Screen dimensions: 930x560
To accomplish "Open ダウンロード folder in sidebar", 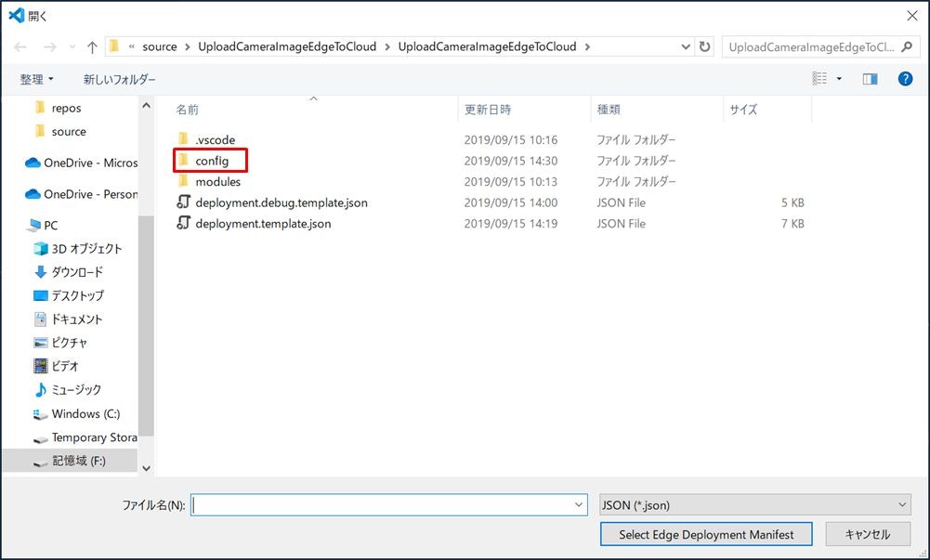I will 69,272.
